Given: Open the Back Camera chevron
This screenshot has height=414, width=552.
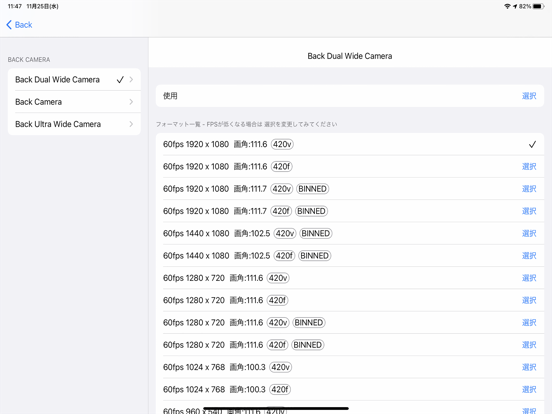Looking at the screenshot, I should click(x=131, y=102).
